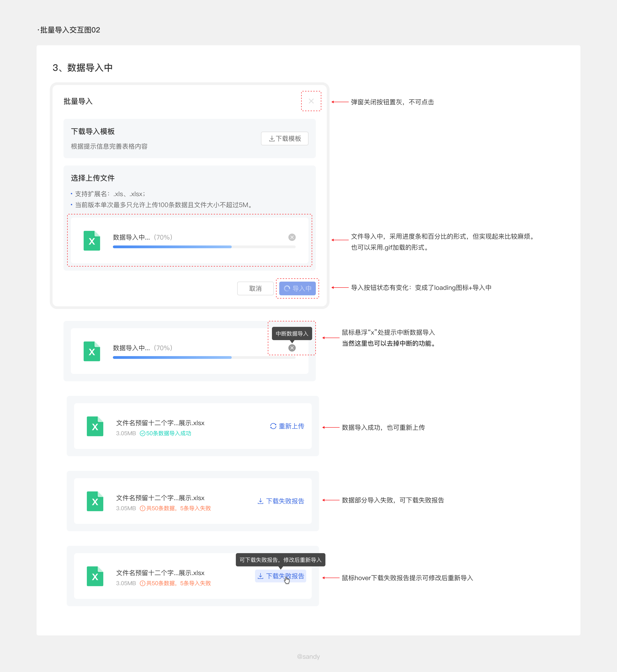Click the cancel-import X icon in dialog progress row

(x=292, y=237)
